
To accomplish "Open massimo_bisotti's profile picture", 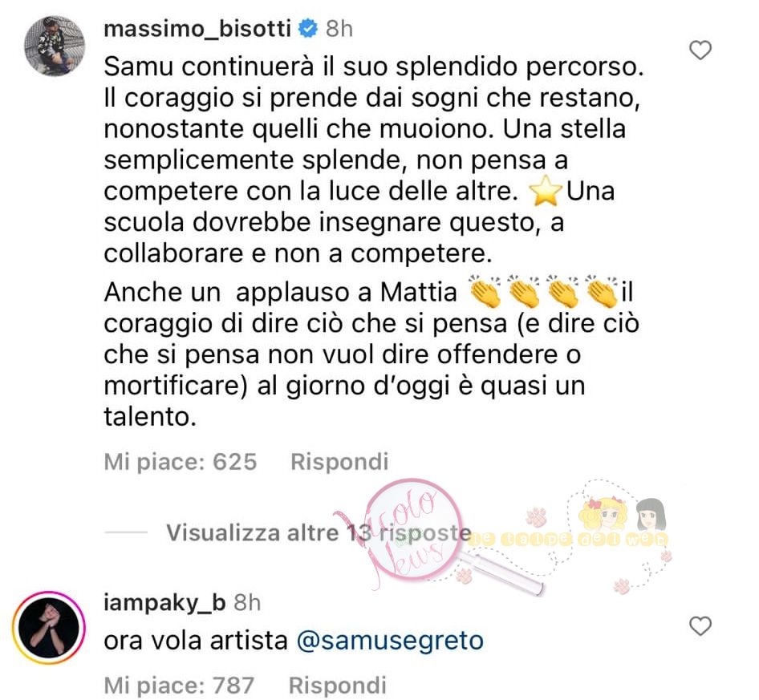I will pos(55,46).
